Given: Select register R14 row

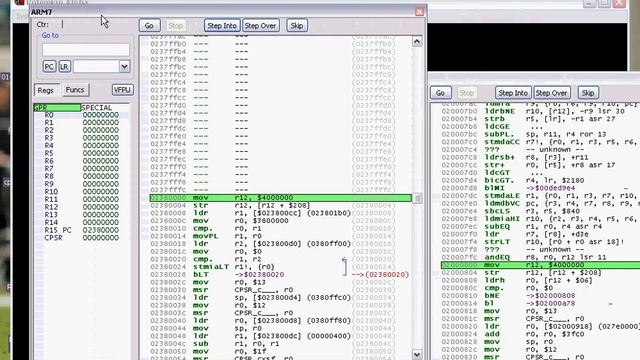Looking at the screenshot, I should tap(82, 222).
